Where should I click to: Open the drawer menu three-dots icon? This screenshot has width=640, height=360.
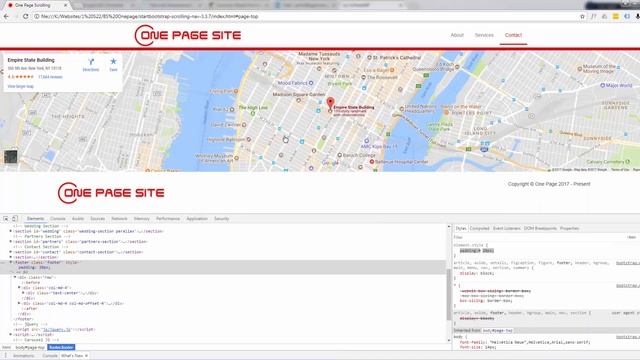[x=6, y=356]
